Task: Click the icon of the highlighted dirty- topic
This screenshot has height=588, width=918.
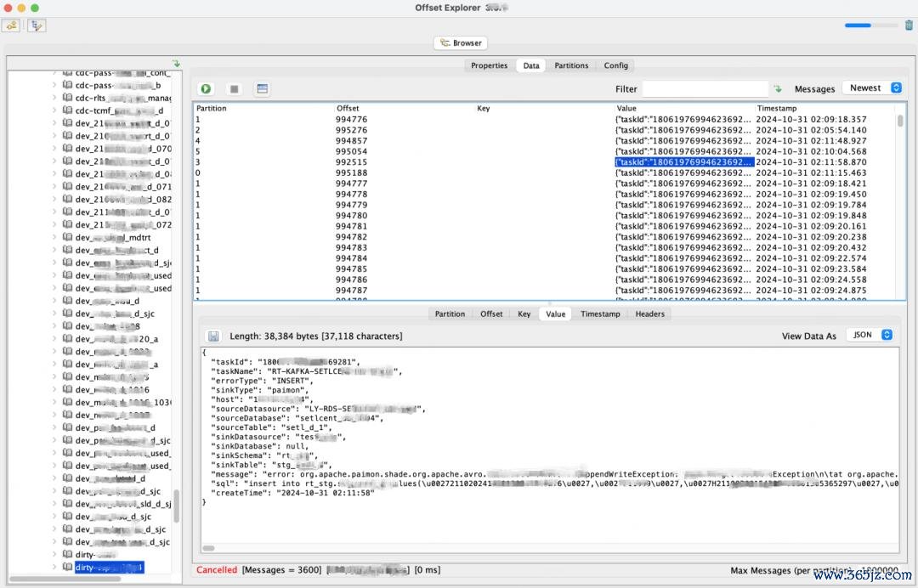Action: [68, 568]
